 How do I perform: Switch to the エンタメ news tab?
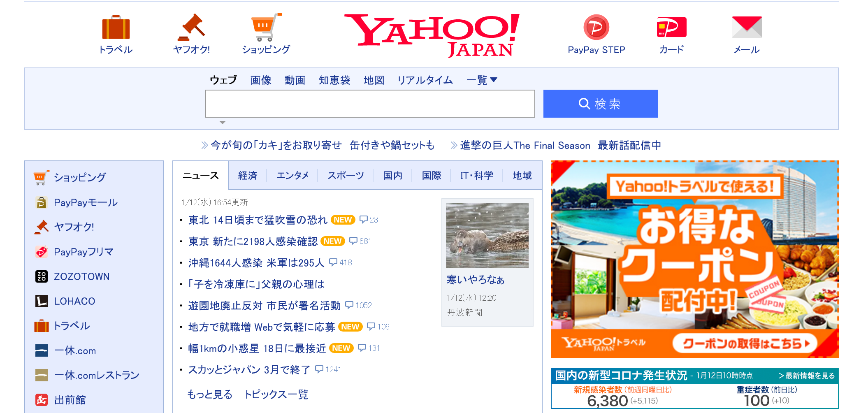click(x=292, y=176)
